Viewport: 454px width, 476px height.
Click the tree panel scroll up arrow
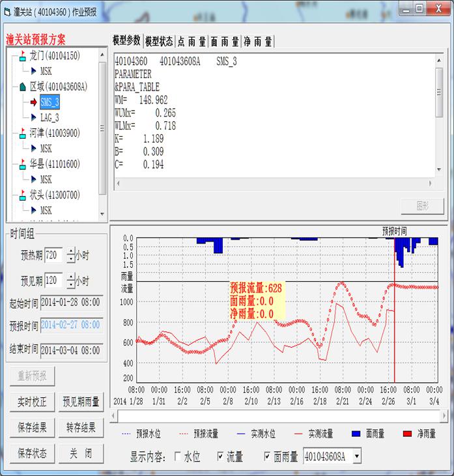(x=102, y=55)
